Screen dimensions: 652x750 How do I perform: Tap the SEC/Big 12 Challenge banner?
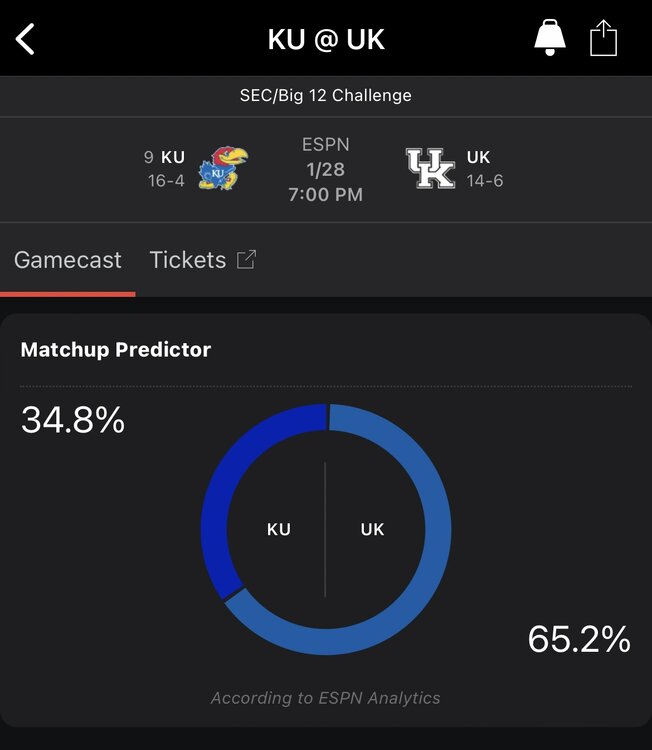[326, 96]
